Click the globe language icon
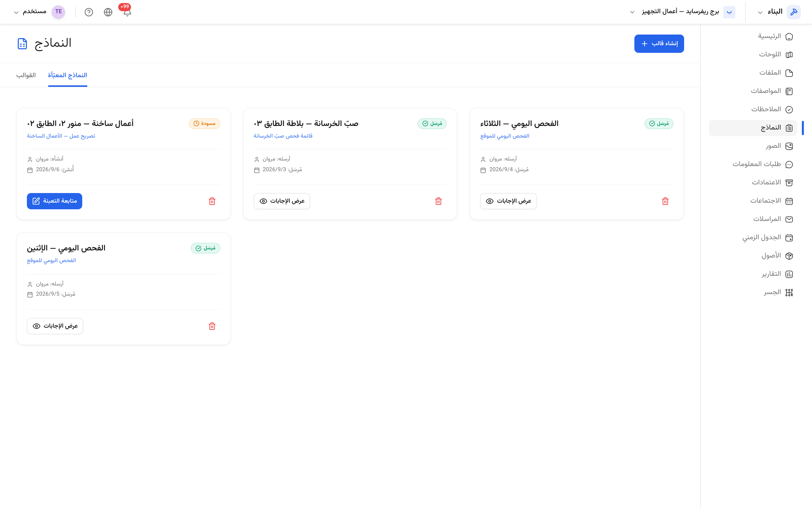Screen dimensions: 812x508 [x=108, y=12]
